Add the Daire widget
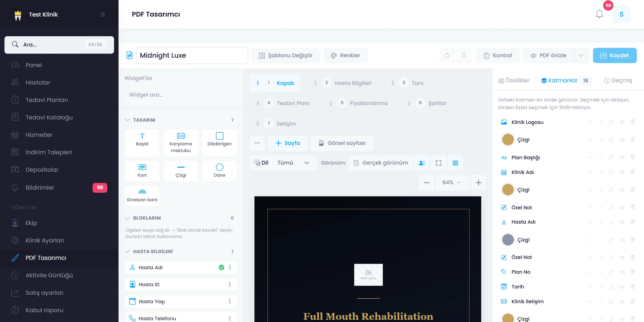644x322 pixels. (219, 171)
